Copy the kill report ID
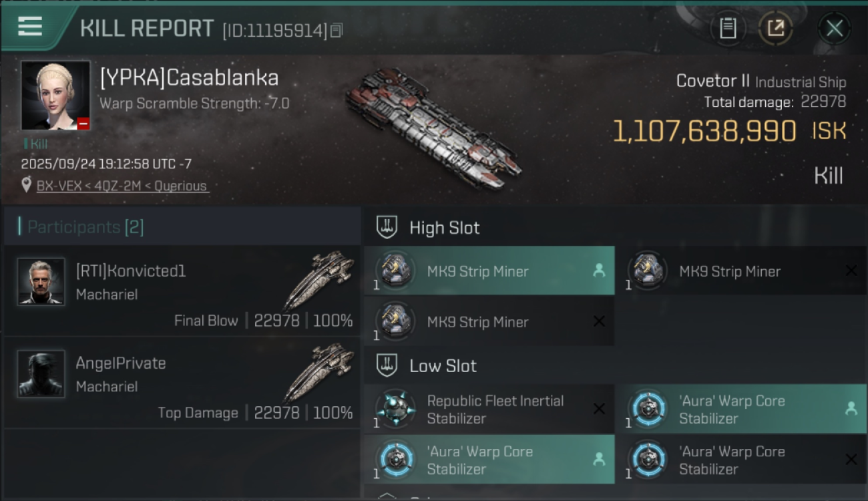 pos(337,30)
